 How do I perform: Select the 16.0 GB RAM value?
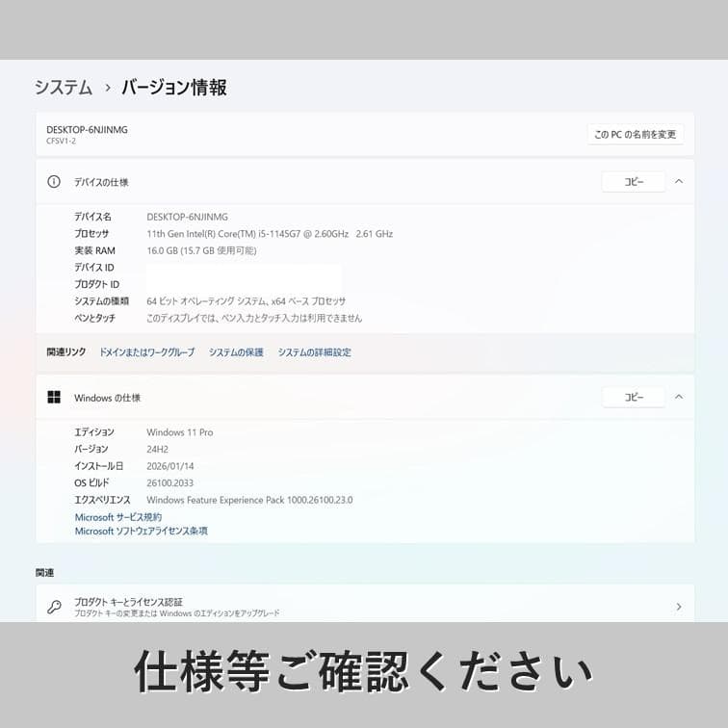201,250
